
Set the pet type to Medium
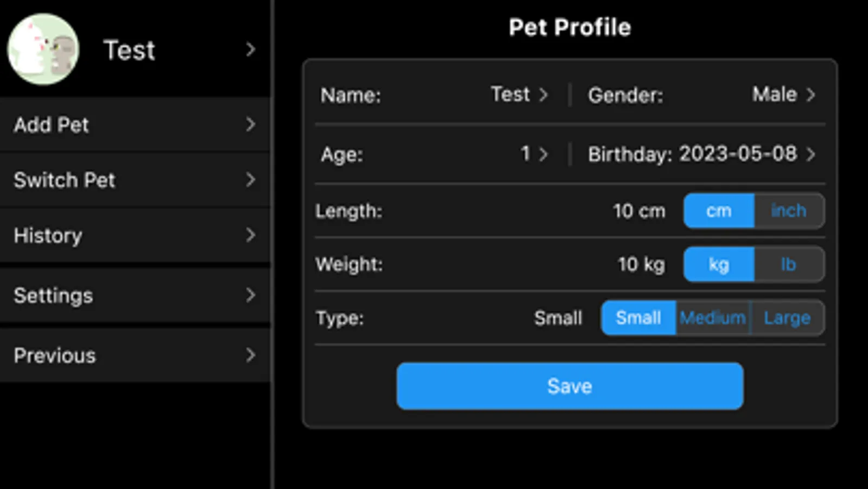713,318
